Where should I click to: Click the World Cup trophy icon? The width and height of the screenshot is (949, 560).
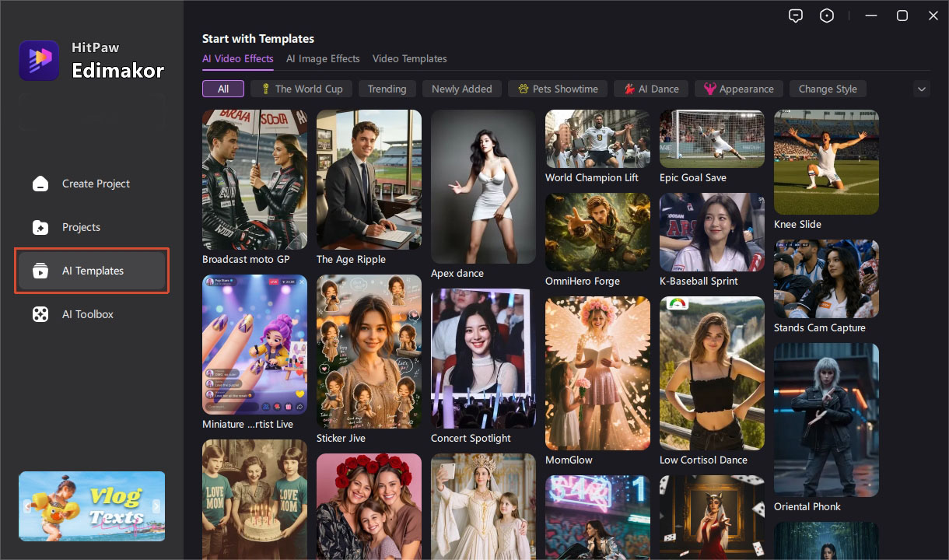[x=265, y=89]
